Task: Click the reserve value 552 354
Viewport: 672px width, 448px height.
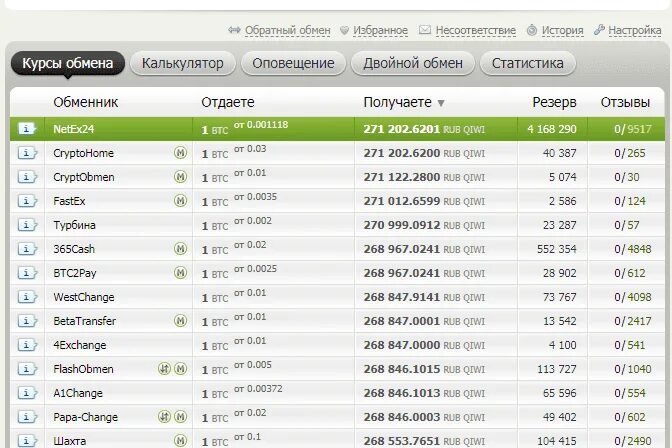Action: point(556,249)
